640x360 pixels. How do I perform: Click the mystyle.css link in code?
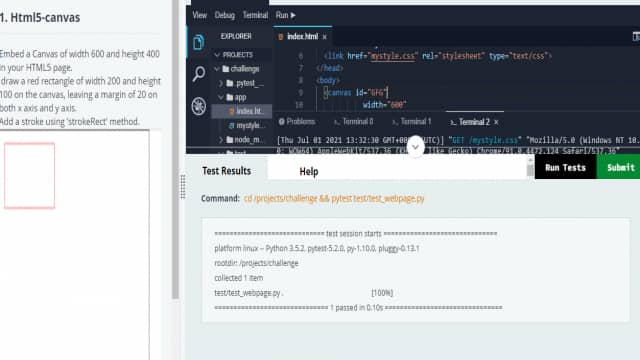pos(393,56)
